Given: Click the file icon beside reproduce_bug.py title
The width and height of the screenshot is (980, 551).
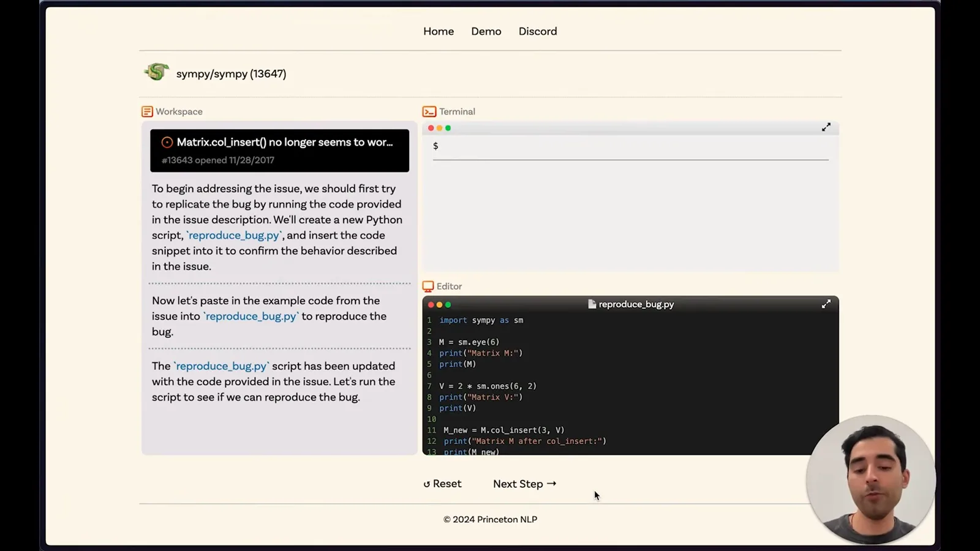Looking at the screenshot, I should [592, 304].
